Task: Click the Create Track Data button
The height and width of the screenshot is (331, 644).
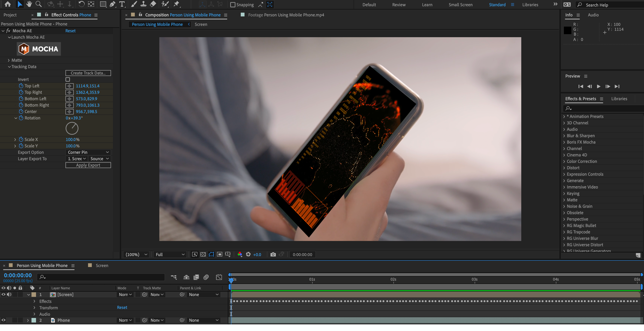Action: click(88, 73)
